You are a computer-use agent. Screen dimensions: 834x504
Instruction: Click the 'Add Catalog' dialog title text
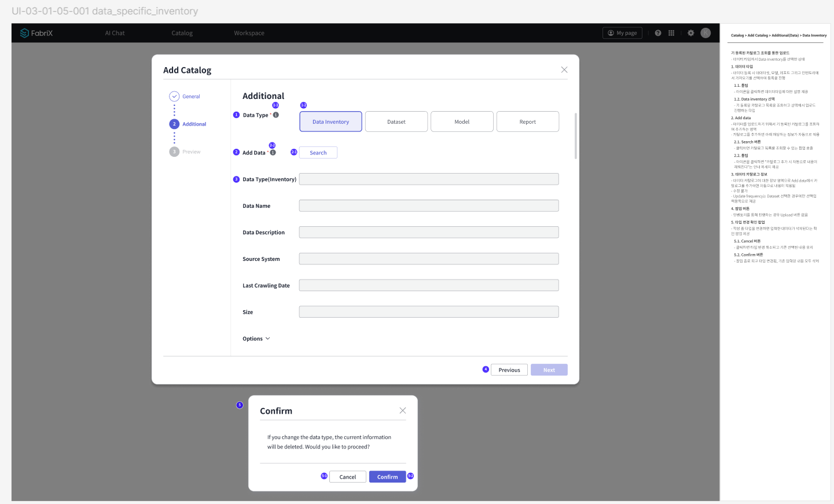pos(188,70)
